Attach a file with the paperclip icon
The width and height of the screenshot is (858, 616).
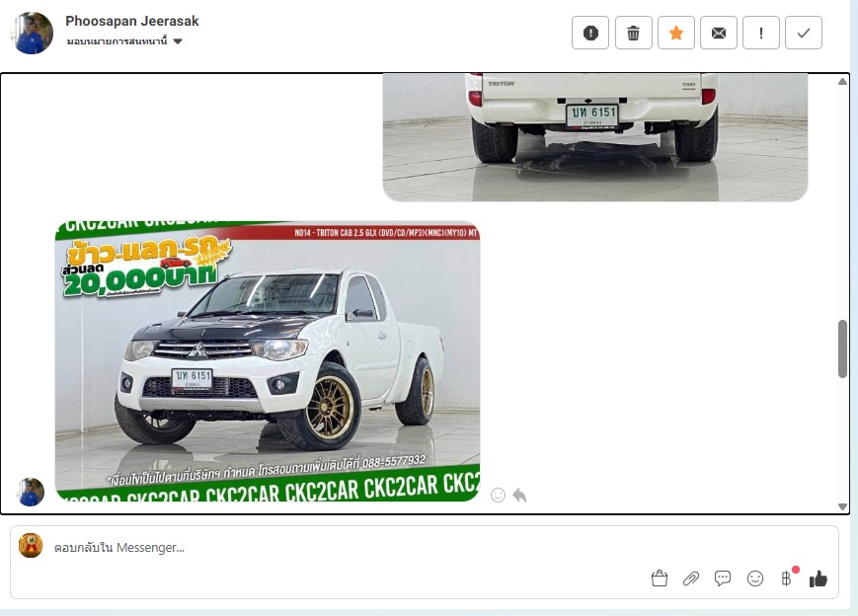click(691, 578)
